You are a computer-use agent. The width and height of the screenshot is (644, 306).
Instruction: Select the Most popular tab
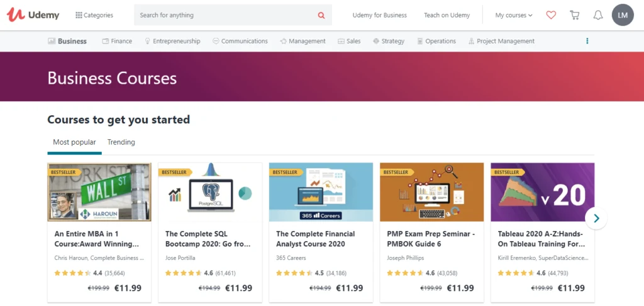tap(74, 142)
